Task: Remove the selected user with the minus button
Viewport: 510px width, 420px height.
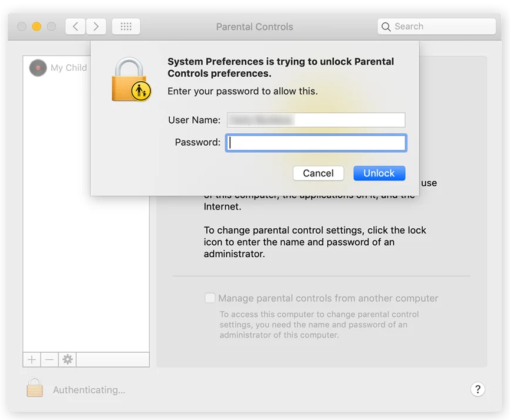Action: click(x=50, y=359)
